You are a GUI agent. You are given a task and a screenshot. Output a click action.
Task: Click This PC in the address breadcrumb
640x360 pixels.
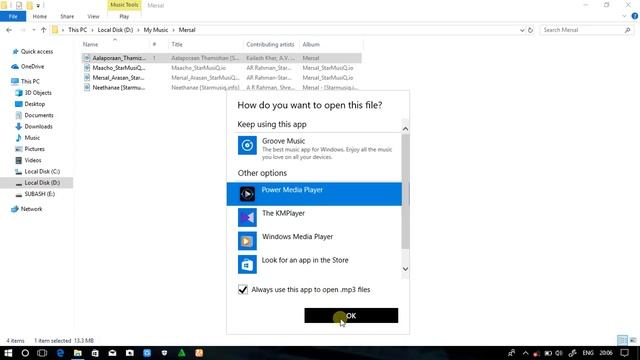pos(78,30)
